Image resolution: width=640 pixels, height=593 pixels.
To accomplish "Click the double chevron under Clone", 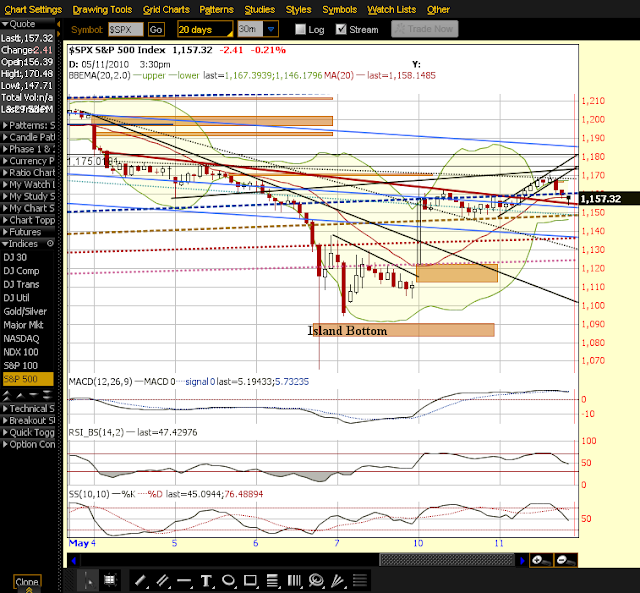I will coord(29,590).
